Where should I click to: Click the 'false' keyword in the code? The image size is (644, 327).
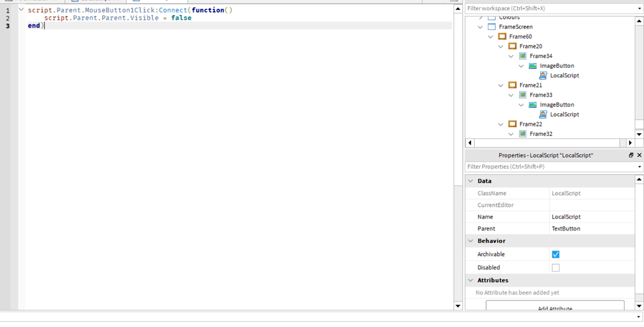tap(182, 18)
